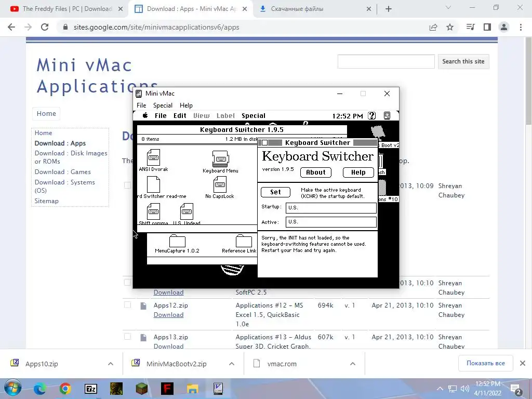Go back to the previous page
Image resolution: width=532 pixels, height=399 pixels.
[x=11, y=27]
